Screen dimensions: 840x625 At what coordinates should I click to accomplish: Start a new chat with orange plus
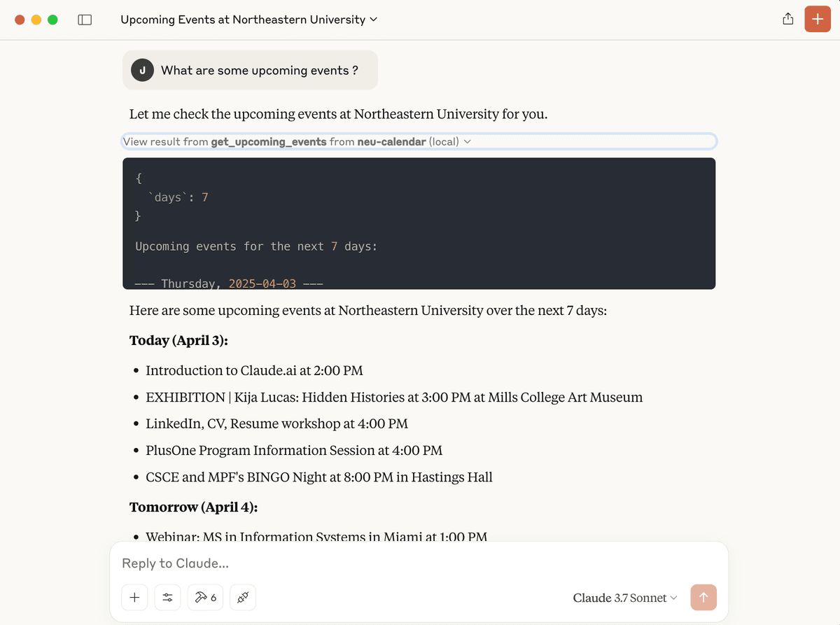pyautogui.click(x=818, y=20)
